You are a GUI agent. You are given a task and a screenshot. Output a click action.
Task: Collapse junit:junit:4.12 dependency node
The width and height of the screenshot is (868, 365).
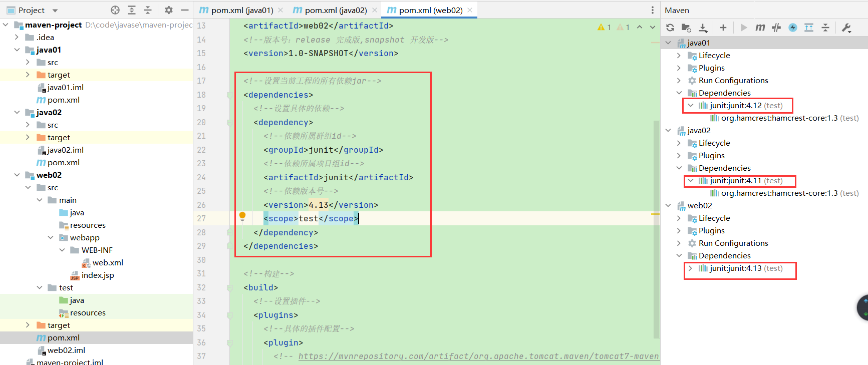click(x=691, y=106)
